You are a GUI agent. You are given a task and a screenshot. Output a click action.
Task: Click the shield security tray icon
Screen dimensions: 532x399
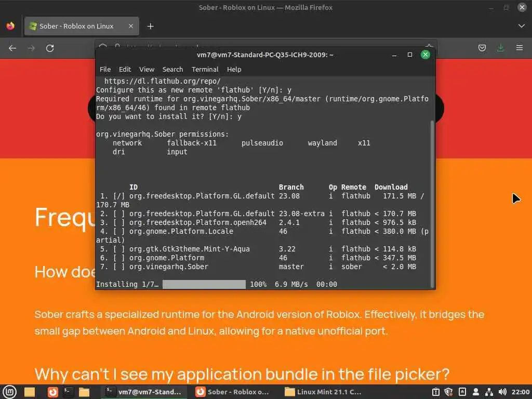tap(449, 392)
